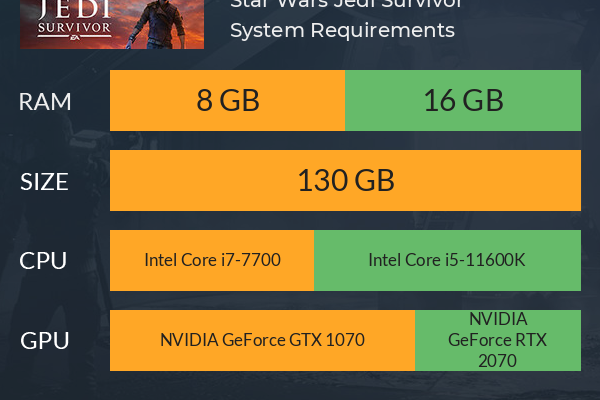Click the "130 GB" text
This screenshot has width=600, height=400.
point(346,180)
